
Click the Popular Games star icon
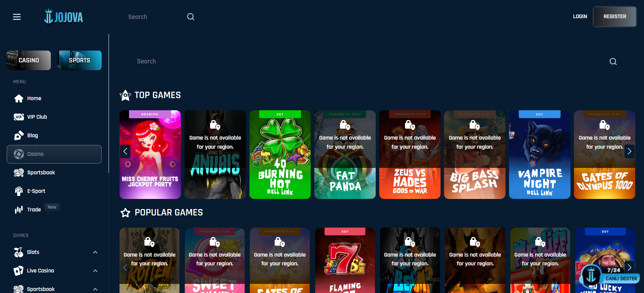(126, 213)
